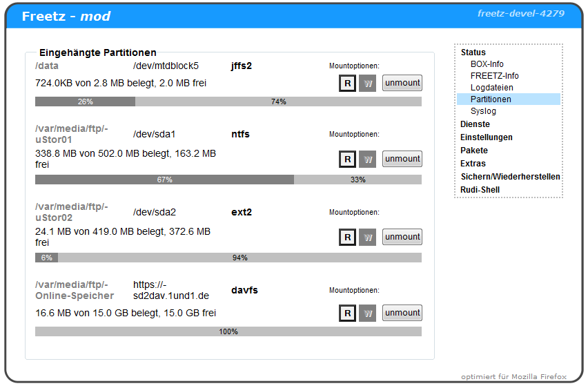Viewport: 588px width, 386px height.
Task: Open BOX-Info in the sidebar
Action: (x=487, y=64)
